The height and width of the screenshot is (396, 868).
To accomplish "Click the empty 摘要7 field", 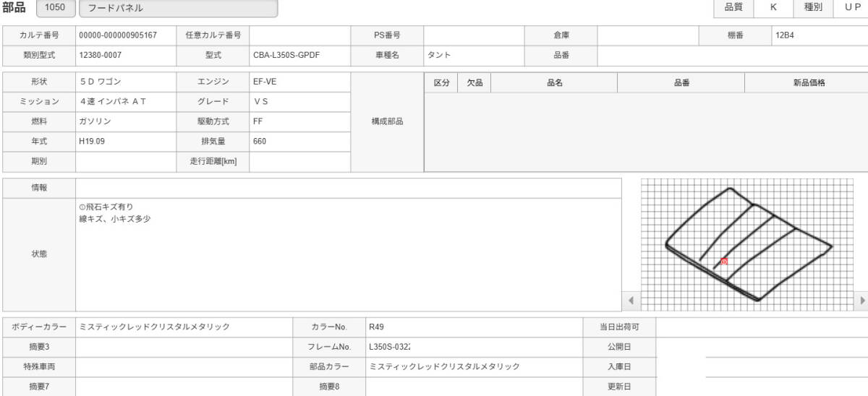I will coord(184,387).
